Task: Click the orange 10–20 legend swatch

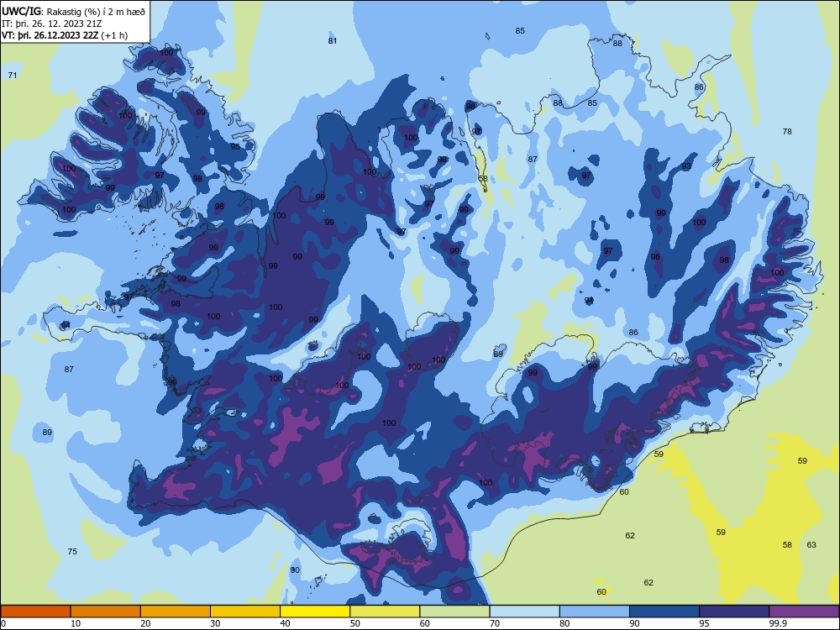Action: point(106,612)
